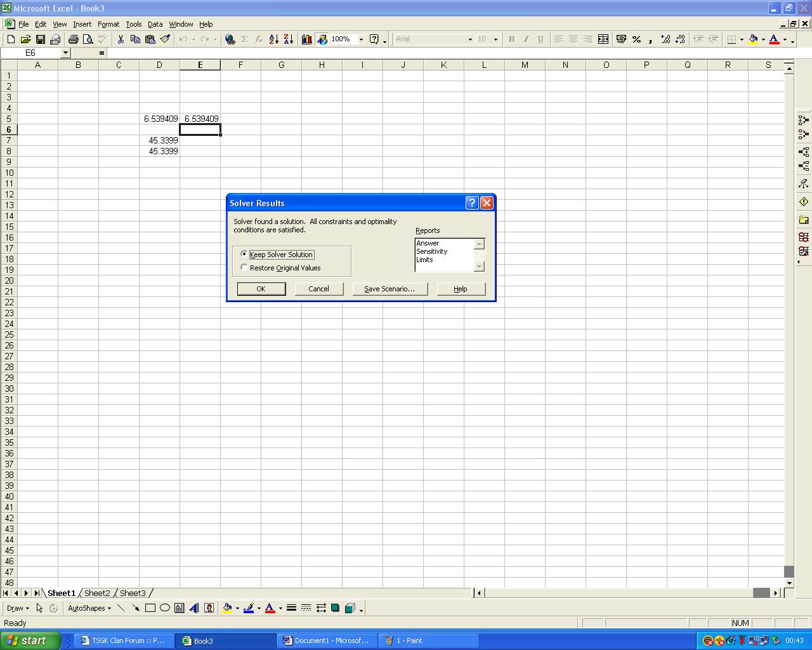
Task: Open Print Preview from the toolbar
Action: click(88, 39)
